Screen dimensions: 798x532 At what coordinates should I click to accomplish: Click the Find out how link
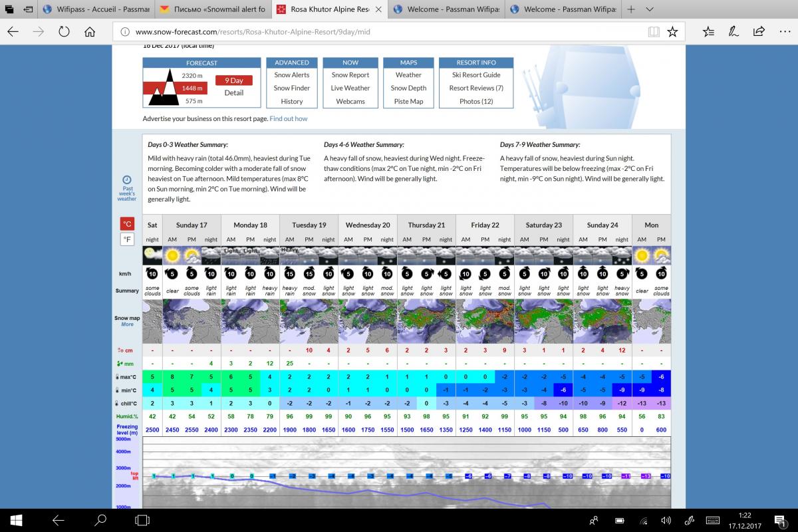pyautogui.click(x=289, y=118)
